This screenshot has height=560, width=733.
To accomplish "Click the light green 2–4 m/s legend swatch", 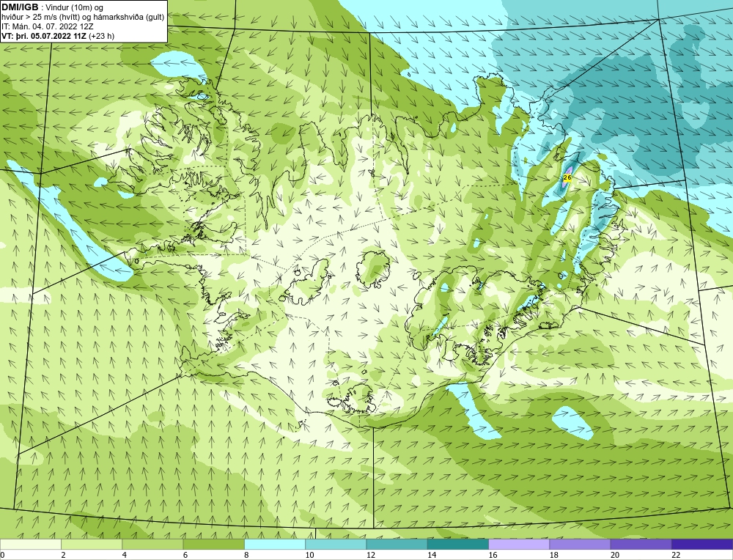I will pyautogui.click(x=92, y=545).
